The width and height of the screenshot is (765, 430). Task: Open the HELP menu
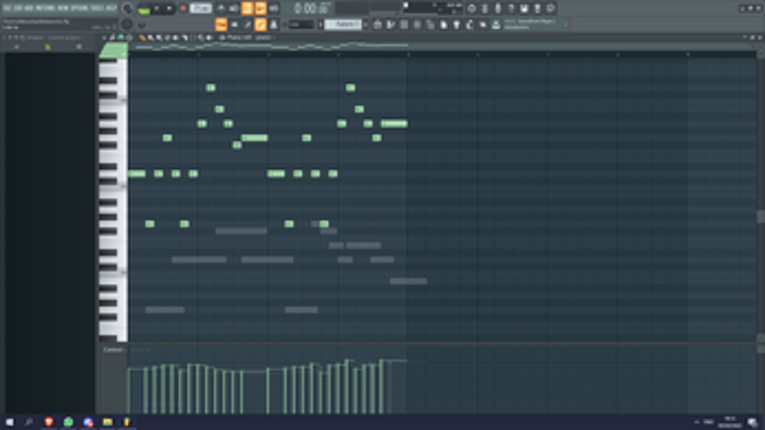111,8
